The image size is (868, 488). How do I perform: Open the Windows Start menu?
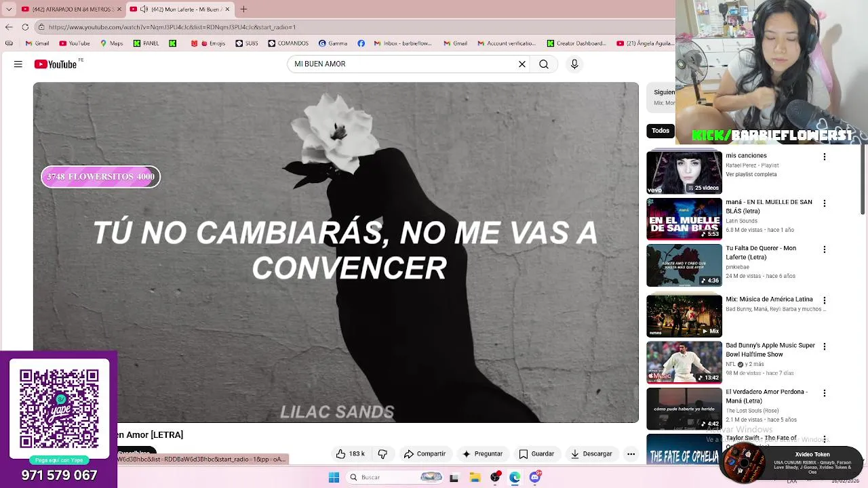click(334, 477)
